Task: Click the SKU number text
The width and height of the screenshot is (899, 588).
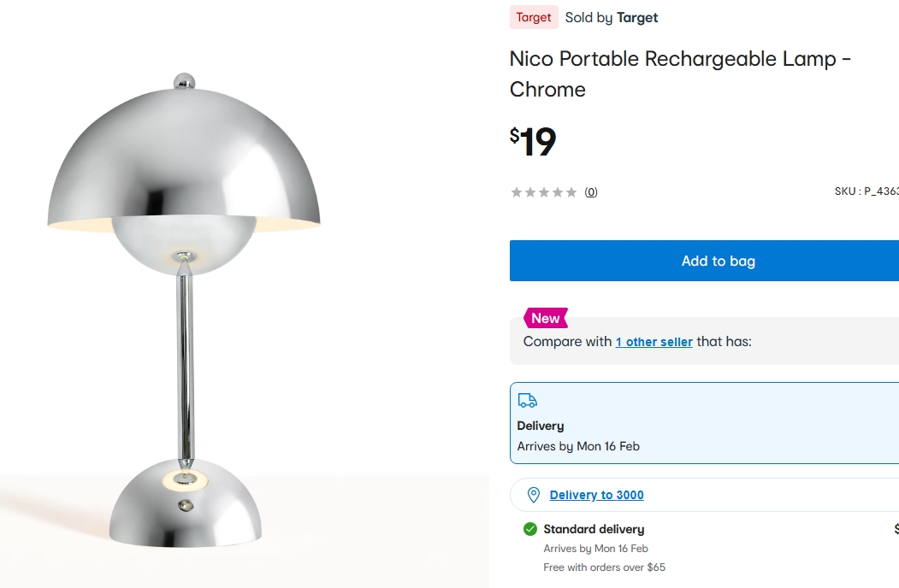Action: tap(866, 191)
